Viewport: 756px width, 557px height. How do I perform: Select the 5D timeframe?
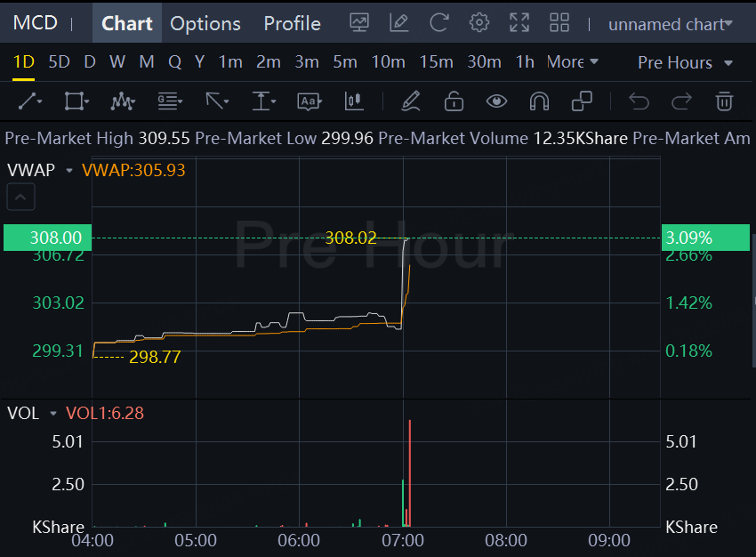[60, 61]
